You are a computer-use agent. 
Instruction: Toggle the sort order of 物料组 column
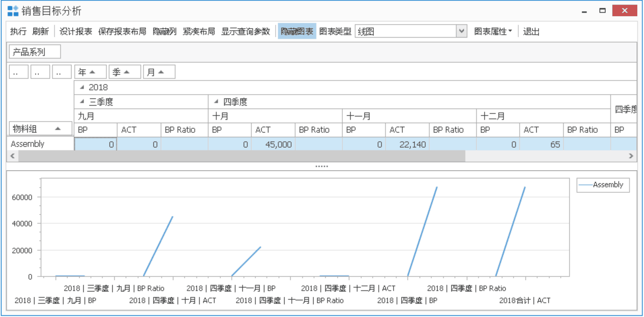pyautogui.click(x=40, y=128)
